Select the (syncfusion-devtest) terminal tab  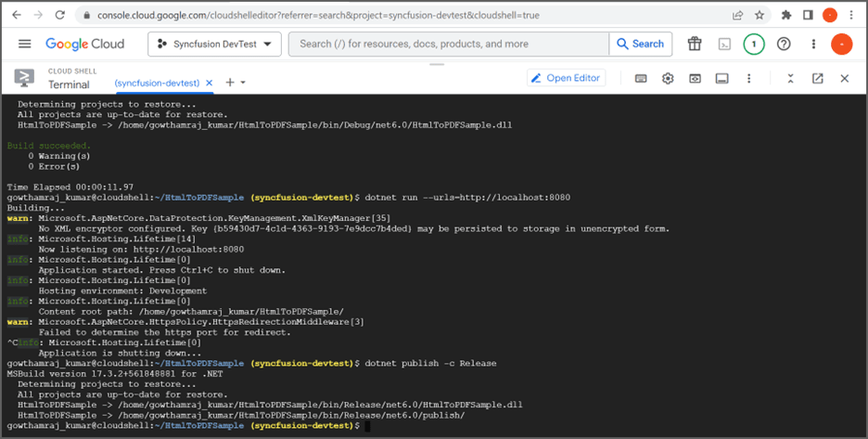(157, 84)
